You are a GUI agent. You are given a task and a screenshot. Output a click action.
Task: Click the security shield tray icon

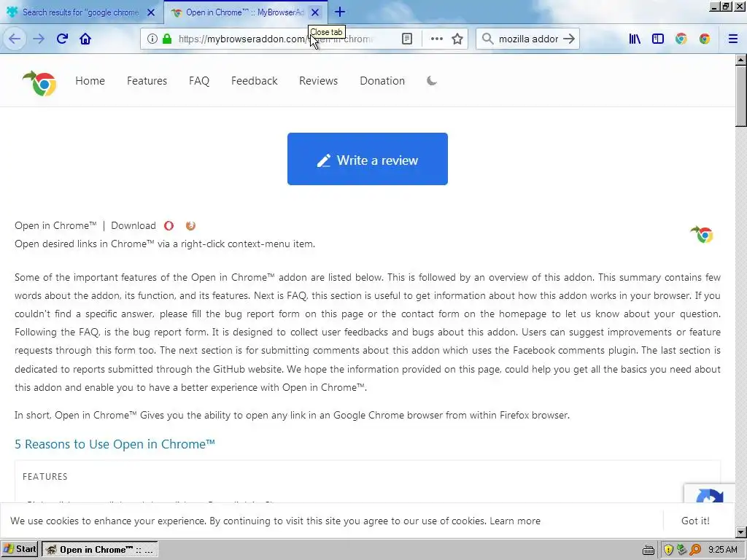[x=668, y=550]
